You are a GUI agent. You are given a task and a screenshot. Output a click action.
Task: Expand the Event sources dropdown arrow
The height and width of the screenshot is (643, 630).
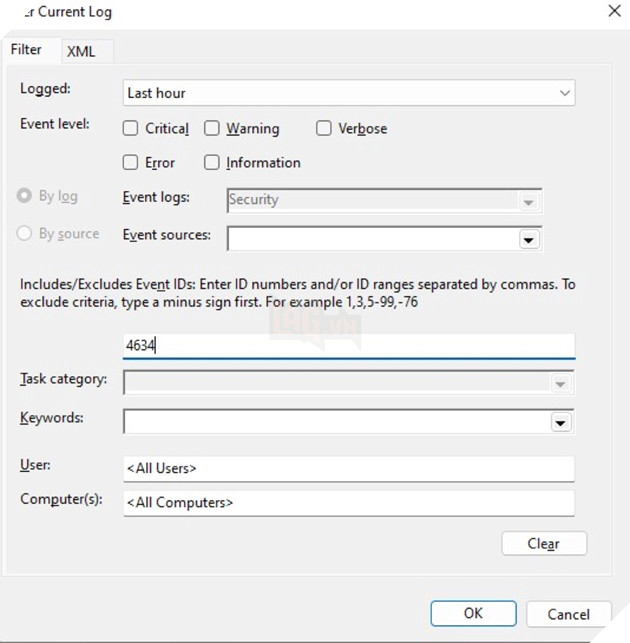click(x=528, y=239)
